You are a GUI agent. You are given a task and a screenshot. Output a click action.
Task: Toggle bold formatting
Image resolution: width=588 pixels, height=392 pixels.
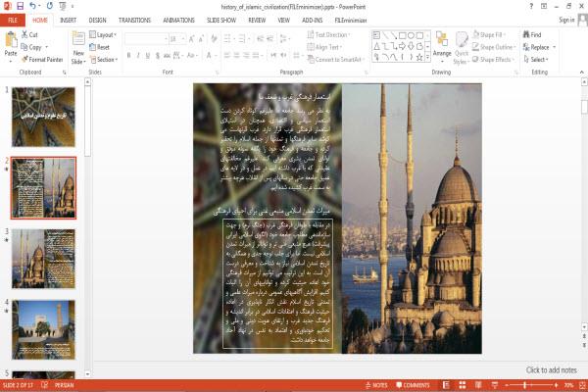coord(128,56)
